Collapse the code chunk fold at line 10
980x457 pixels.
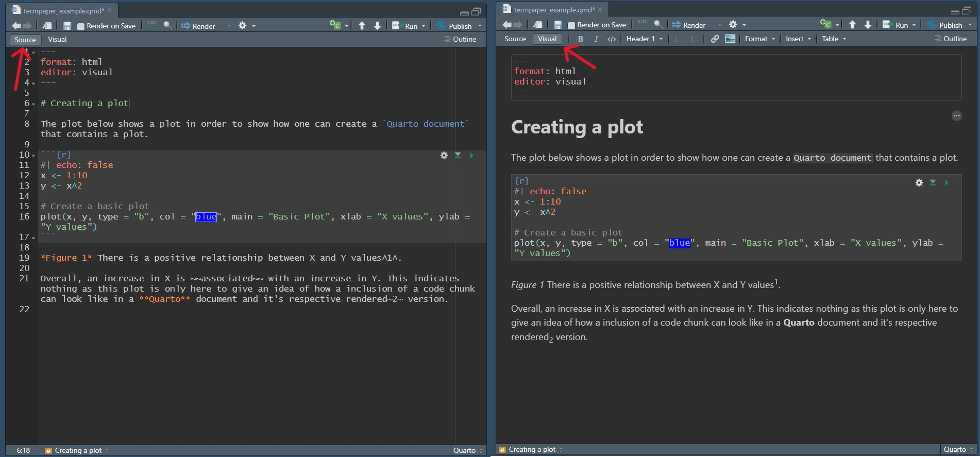coord(33,155)
